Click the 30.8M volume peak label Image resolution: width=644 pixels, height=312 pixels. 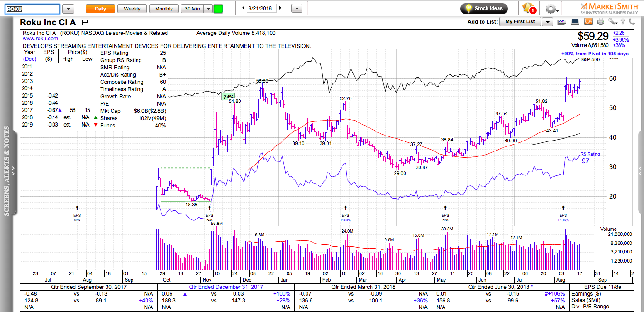pyautogui.click(x=447, y=229)
